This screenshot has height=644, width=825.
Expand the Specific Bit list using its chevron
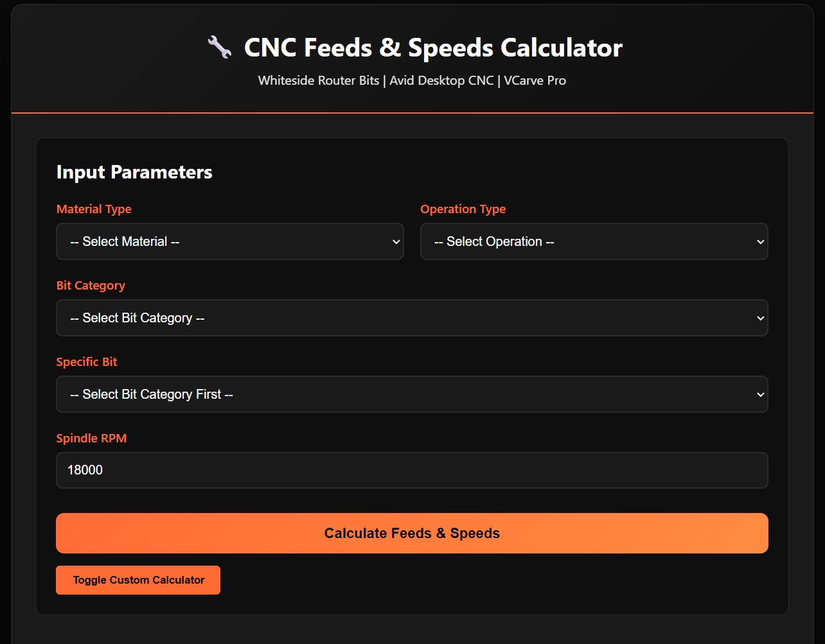[759, 394]
